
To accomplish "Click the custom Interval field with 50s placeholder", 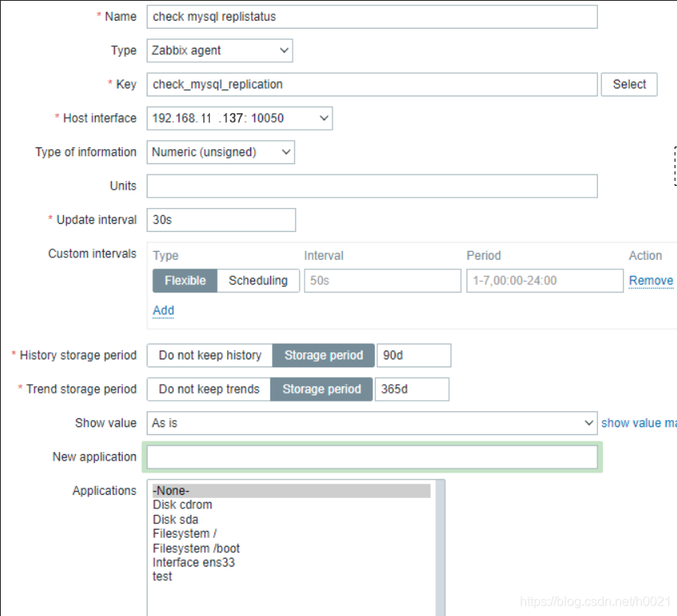I will 383,281.
